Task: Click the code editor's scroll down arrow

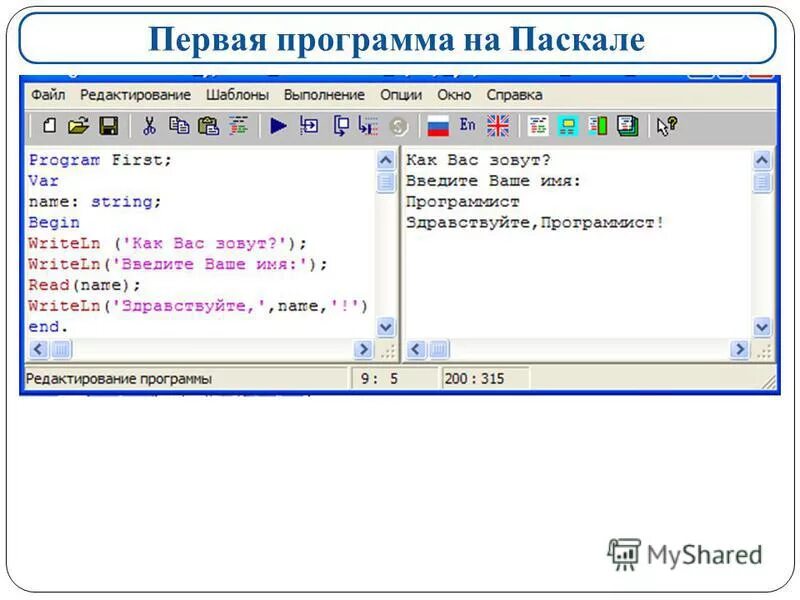Action: (x=386, y=327)
